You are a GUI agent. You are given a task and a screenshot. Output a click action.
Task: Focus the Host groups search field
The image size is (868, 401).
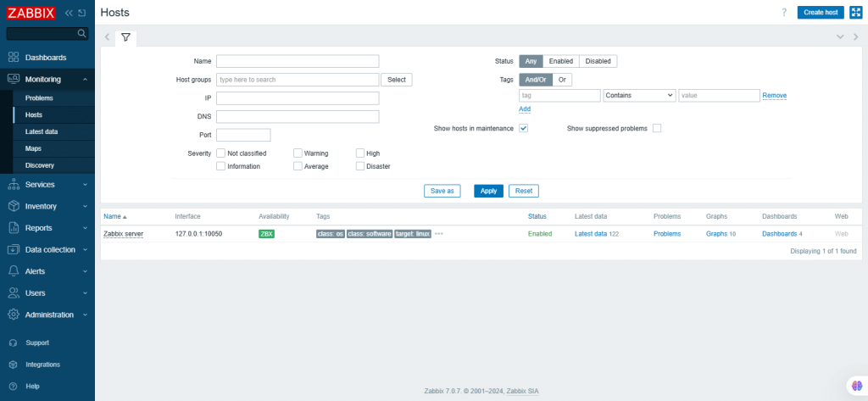pos(298,80)
